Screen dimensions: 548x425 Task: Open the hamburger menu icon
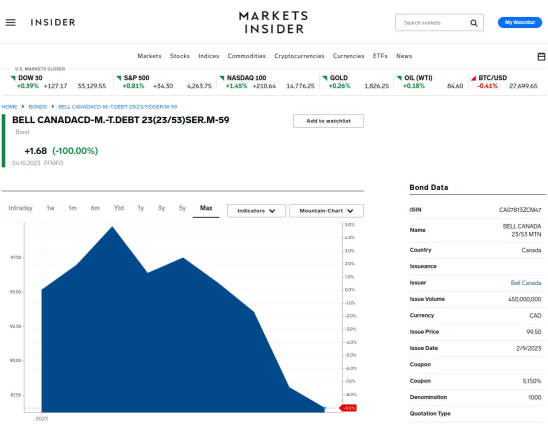coord(10,23)
